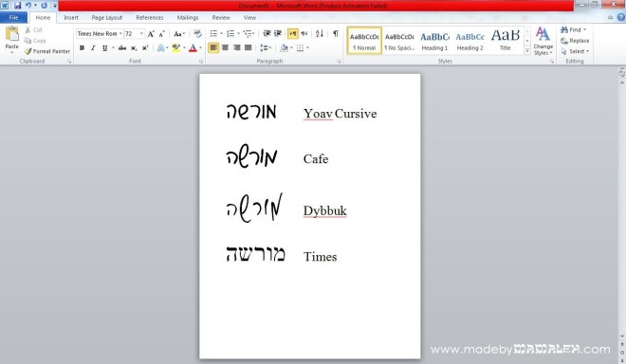Click the Bullets list icon
626x364 pixels.
point(213,34)
